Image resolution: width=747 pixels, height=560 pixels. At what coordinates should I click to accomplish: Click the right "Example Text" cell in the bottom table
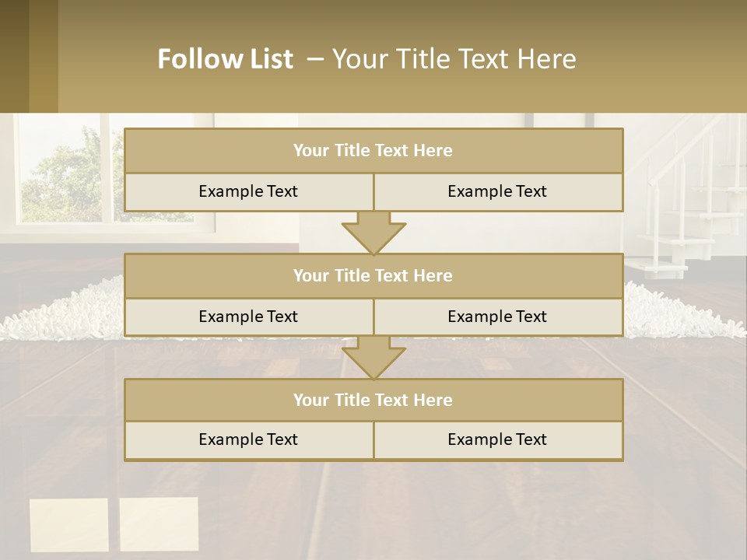(497, 440)
